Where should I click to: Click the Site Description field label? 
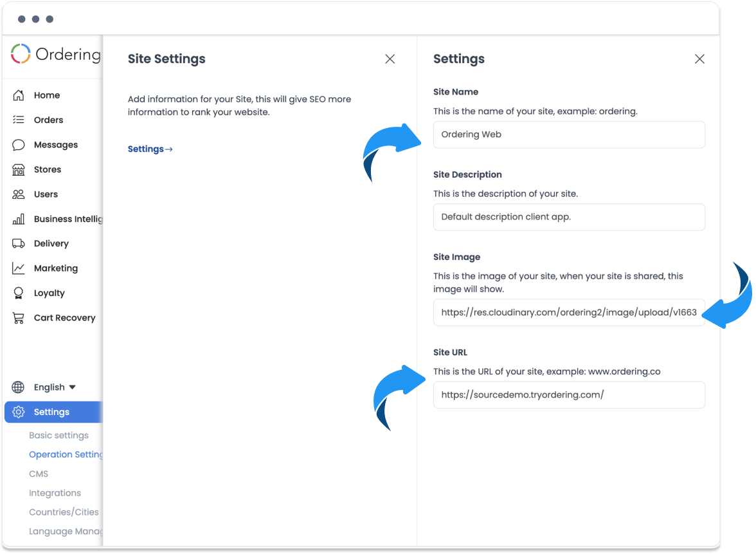pos(467,175)
